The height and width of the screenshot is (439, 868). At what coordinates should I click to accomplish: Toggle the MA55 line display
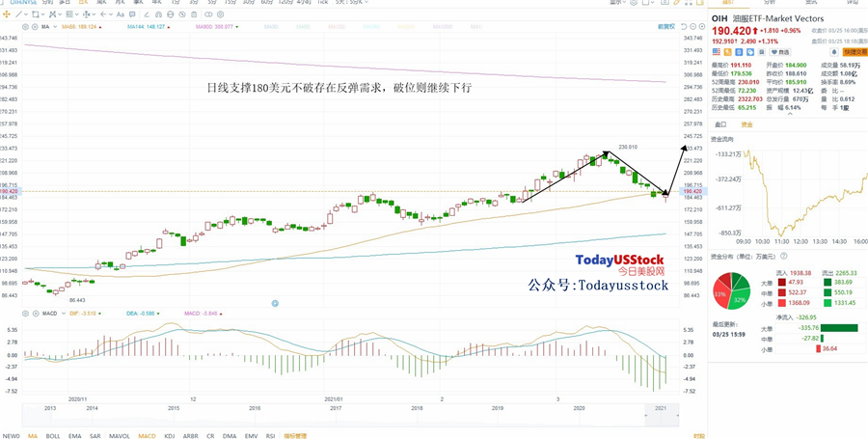(81, 27)
